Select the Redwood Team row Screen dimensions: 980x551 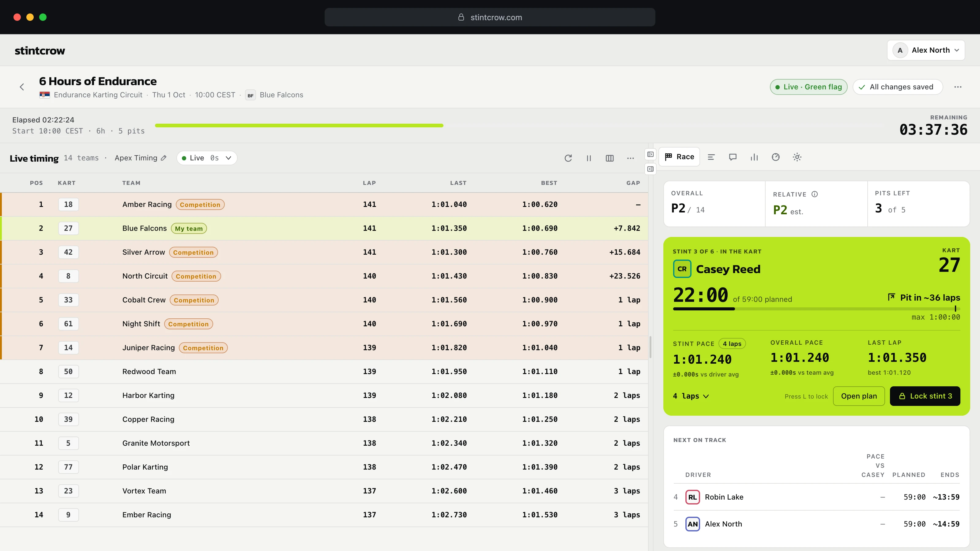pyautogui.click(x=324, y=372)
